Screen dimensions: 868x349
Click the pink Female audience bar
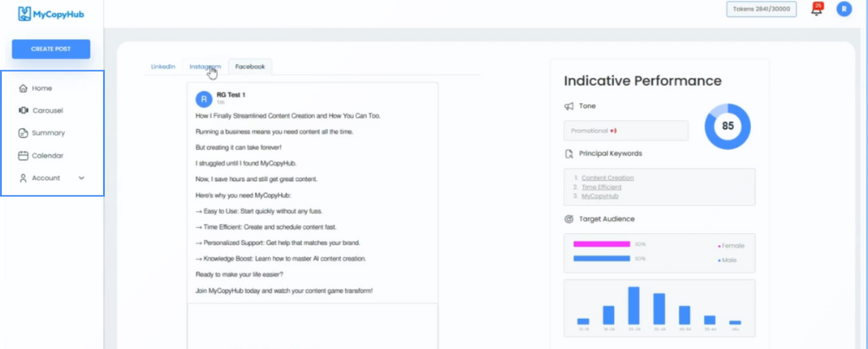pos(602,244)
